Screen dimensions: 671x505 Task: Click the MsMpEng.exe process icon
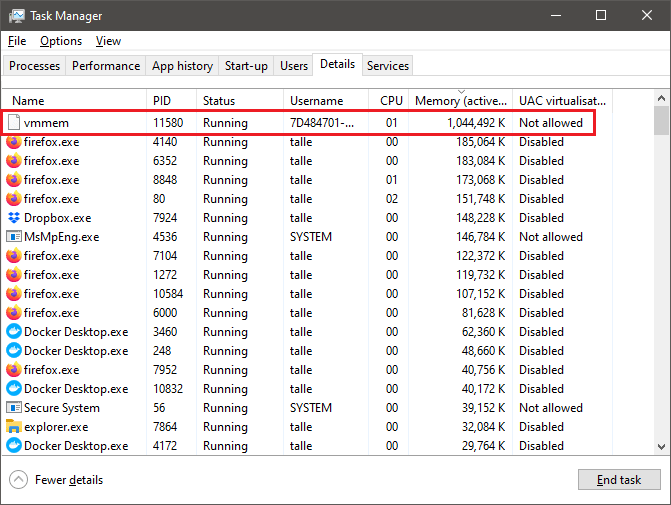(x=14, y=237)
